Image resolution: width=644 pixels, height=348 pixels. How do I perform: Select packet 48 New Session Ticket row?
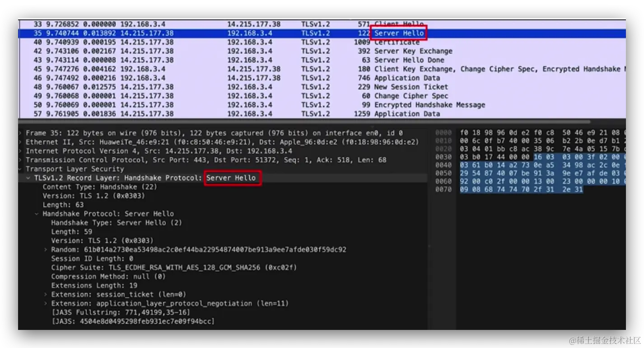pos(322,87)
